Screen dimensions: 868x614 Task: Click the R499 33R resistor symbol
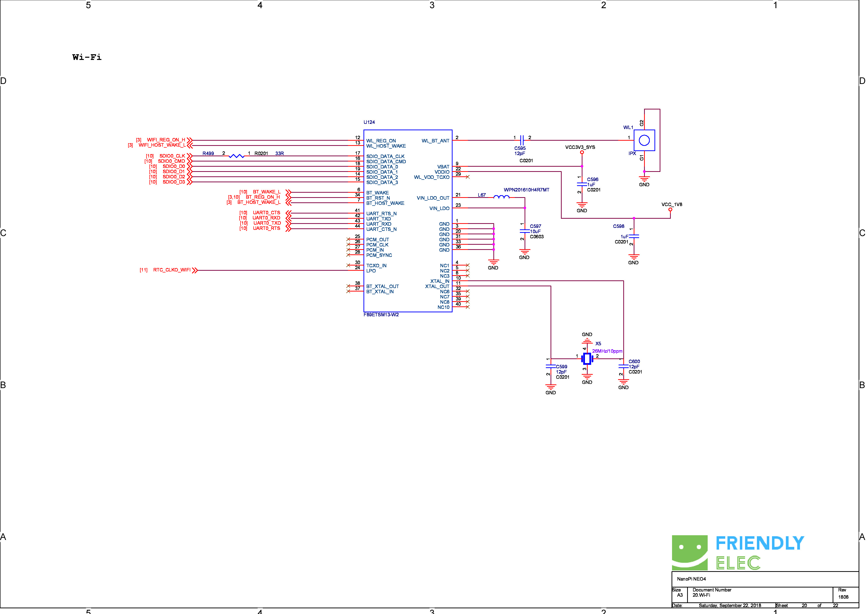pos(237,156)
